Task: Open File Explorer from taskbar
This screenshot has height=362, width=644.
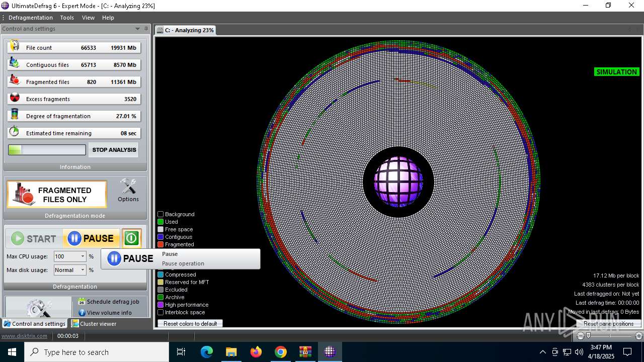Action: click(x=231, y=352)
